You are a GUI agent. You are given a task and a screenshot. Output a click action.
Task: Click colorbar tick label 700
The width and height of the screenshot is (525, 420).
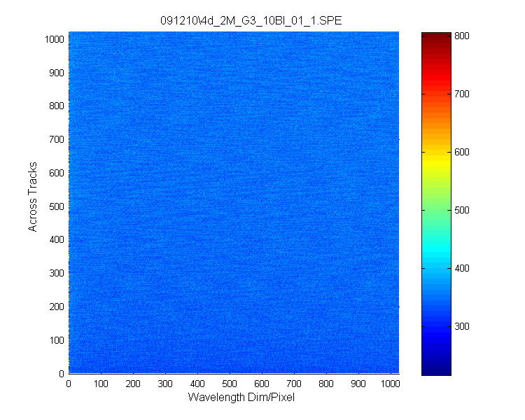coord(462,94)
